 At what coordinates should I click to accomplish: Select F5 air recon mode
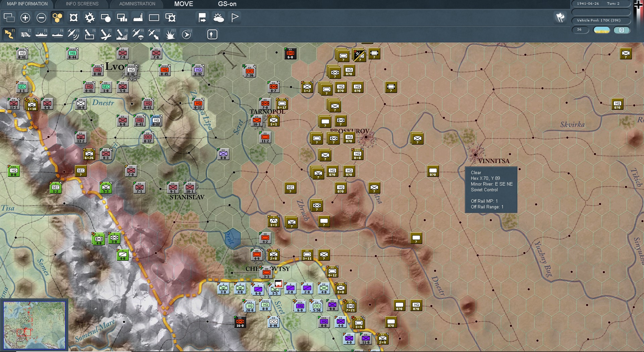(73, 34)
